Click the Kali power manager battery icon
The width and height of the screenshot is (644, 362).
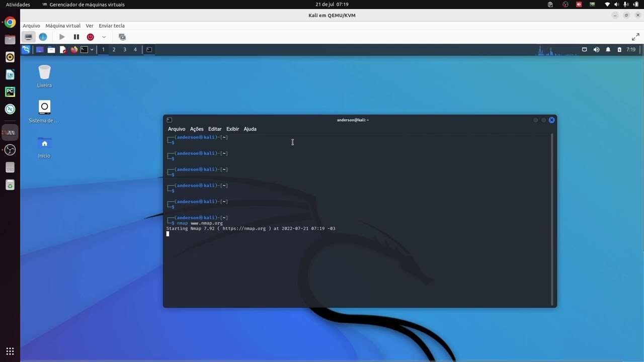(619, 50)
